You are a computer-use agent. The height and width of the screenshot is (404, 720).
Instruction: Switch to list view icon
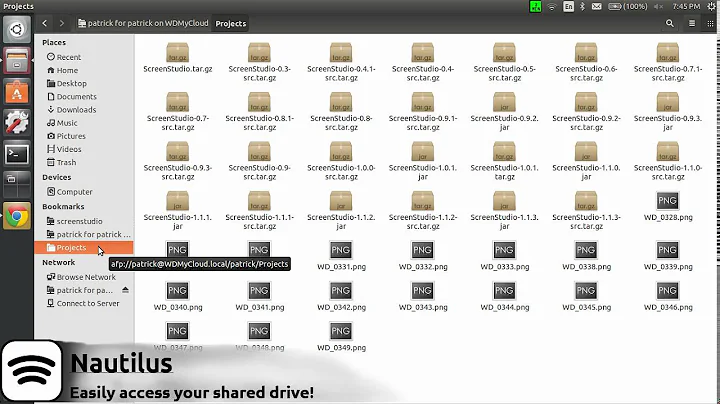point(692,23)
